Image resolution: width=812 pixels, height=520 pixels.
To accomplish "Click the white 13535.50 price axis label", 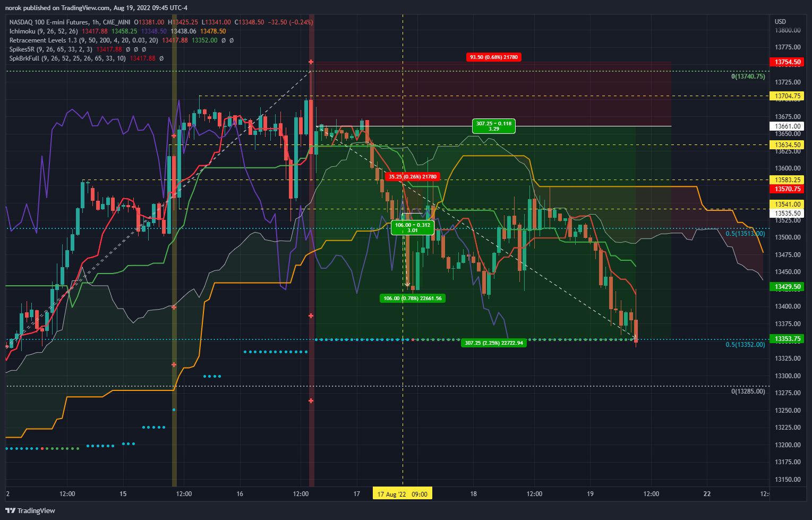I will click(787, 214).
